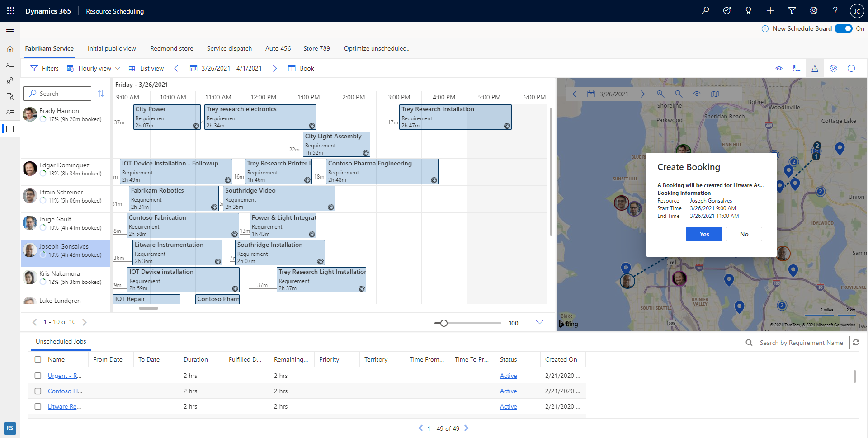868x438 pixels.
Task: Turn off New Schedule Board toggle
Action: pos(844,28)
